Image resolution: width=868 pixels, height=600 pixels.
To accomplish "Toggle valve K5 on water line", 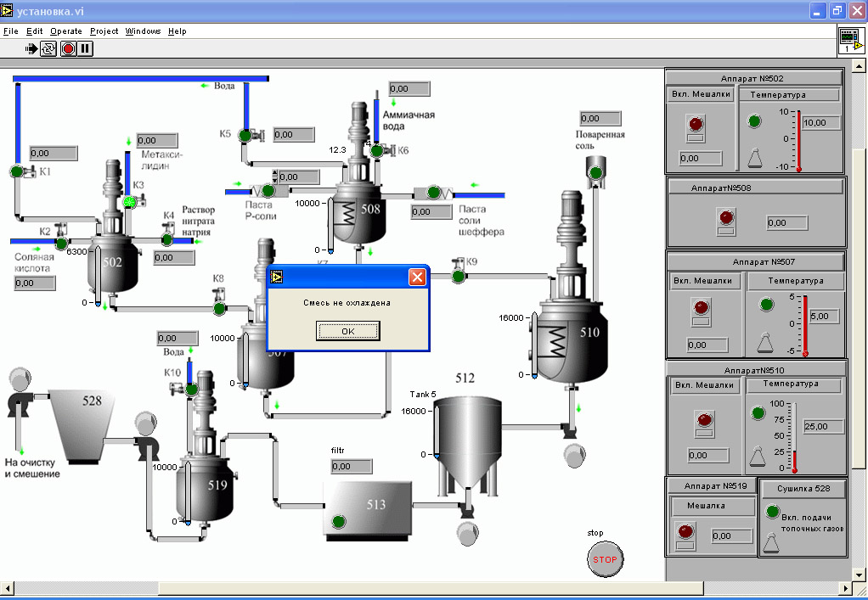I will pyautogui.click(x=245, y=135).
